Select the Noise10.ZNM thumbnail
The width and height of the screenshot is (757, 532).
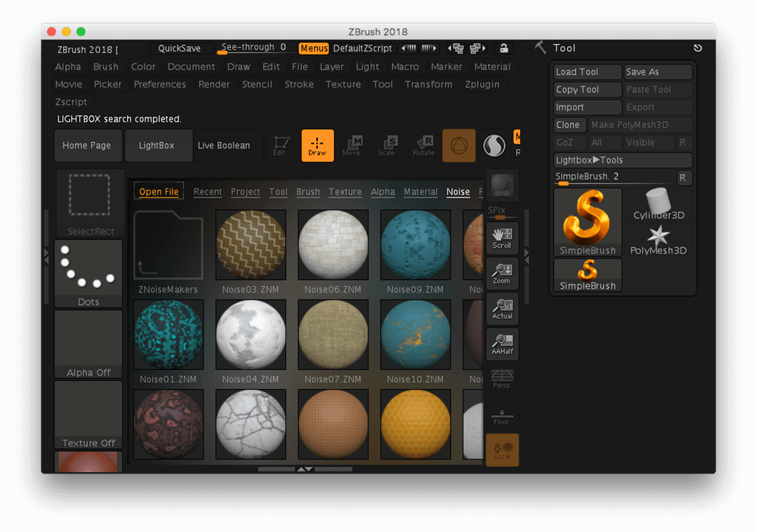point(415,335)
